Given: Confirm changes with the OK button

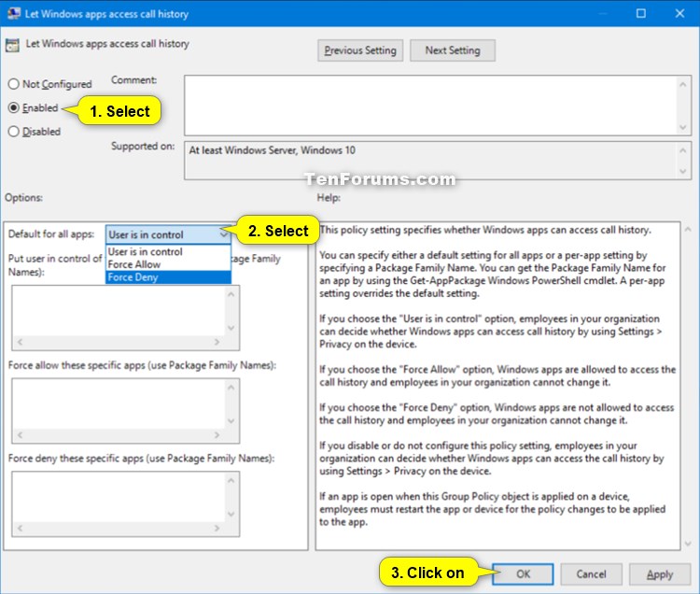Looking at the screenshot, I should click(524, 573).
